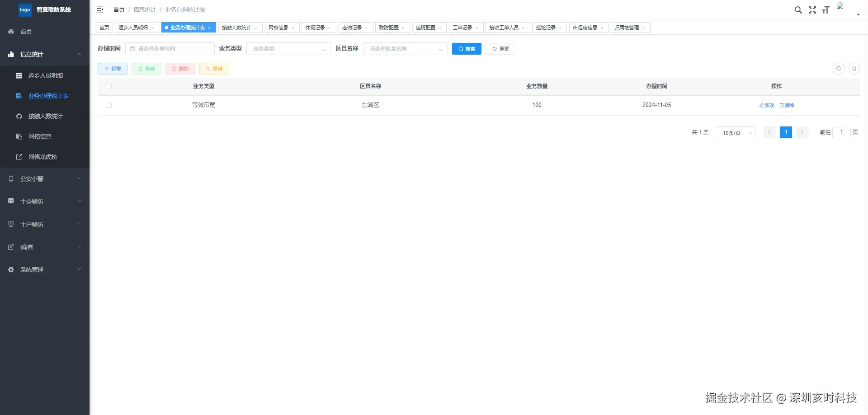Screen dimensions: 868x415
Task: Toggle the sidebar collapse hamburger icon
Action: point(100,9)
